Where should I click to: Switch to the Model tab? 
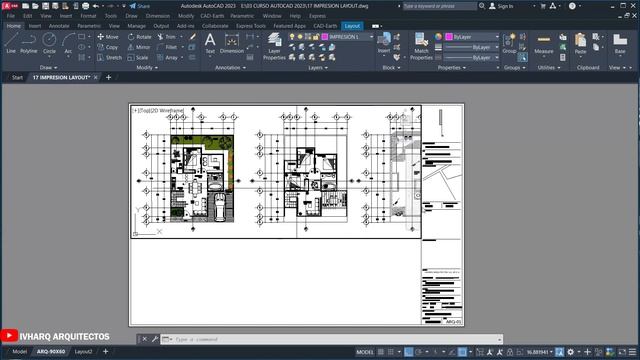(x=19, y=351)
